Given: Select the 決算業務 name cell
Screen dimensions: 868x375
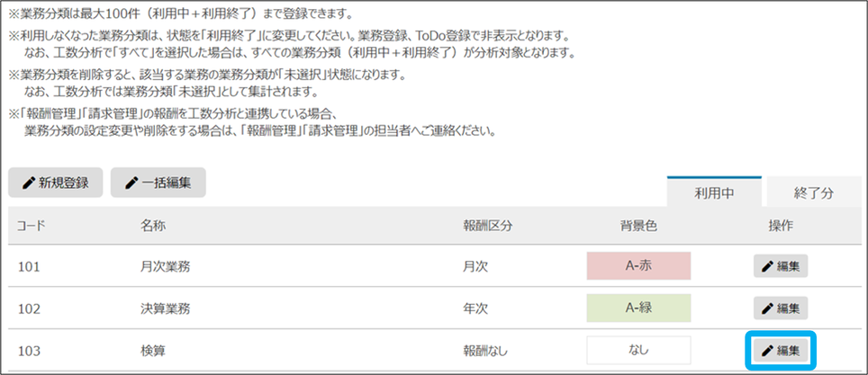Looking at the screenshot, I should (166, 308).
